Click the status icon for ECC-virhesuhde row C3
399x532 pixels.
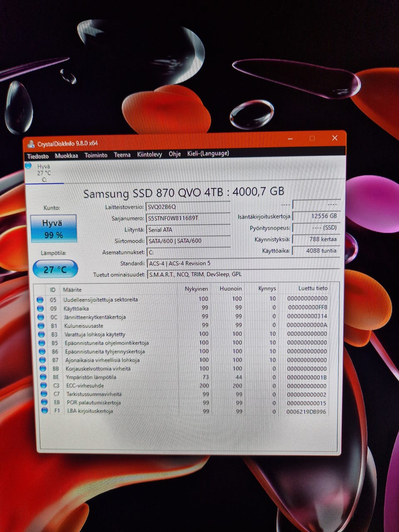click(44, 385)
